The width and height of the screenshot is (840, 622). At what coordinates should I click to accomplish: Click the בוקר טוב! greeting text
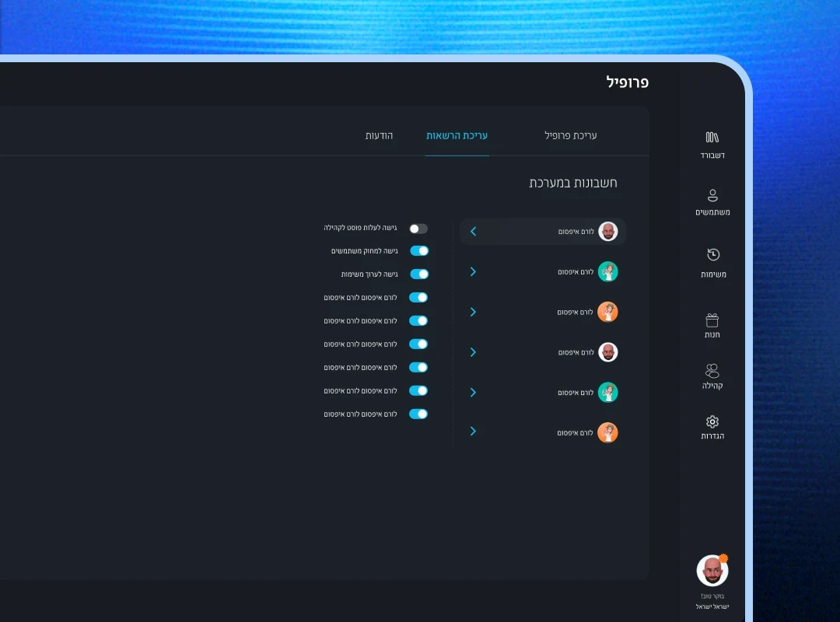(x=712, y=596)
